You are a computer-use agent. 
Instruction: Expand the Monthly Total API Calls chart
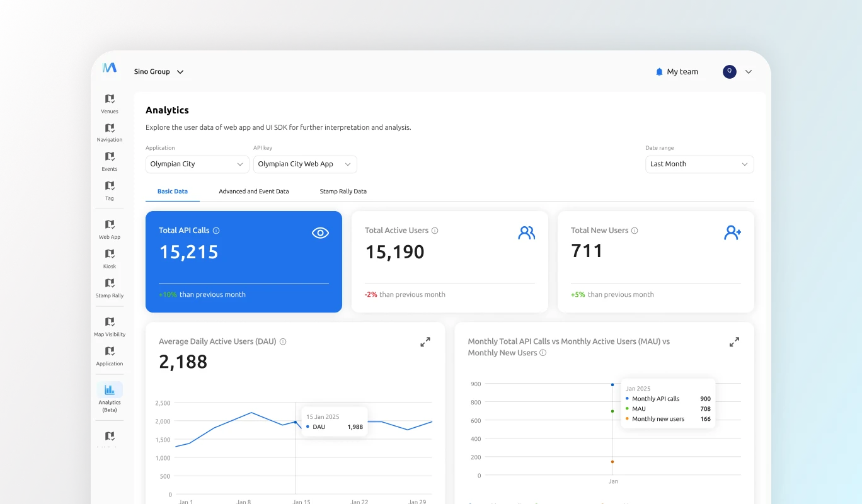[x=734, y=342]
